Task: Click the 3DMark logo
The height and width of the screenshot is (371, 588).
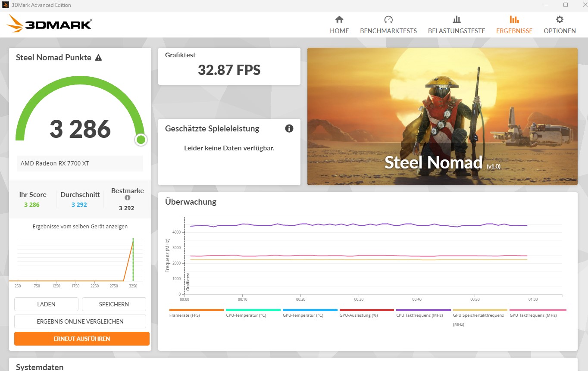Action: (49, 24)
